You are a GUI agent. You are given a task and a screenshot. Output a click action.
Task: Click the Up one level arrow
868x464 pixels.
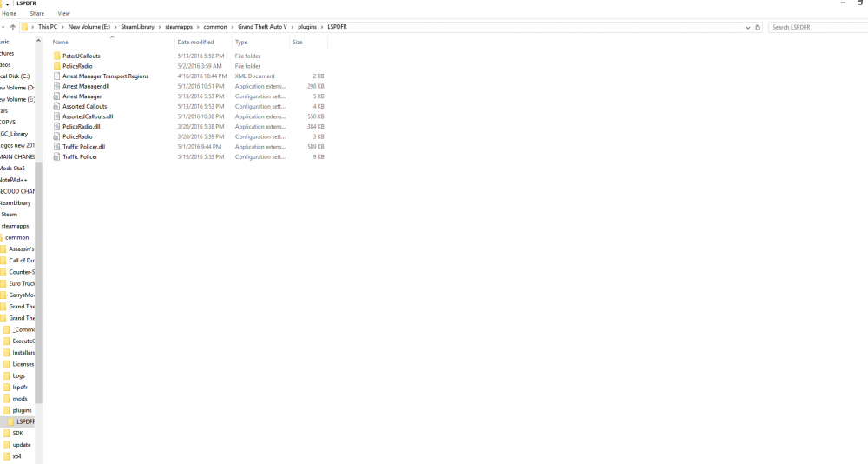coord(13,27)
